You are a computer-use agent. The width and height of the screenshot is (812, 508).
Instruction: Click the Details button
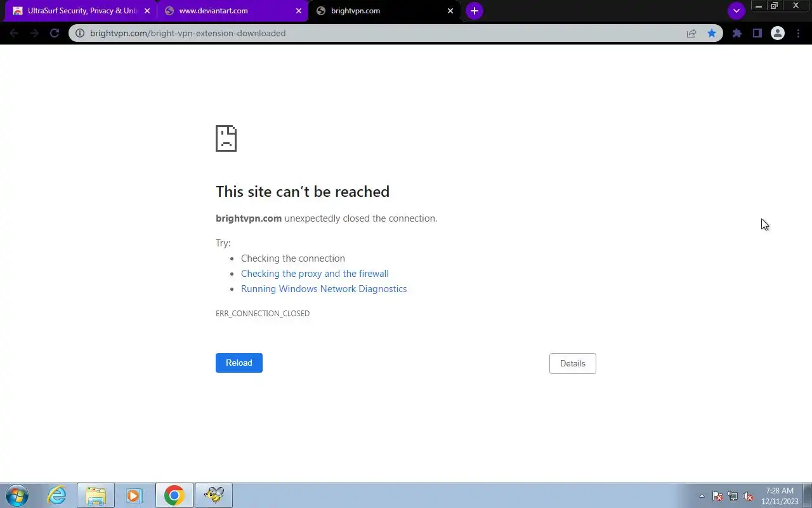pos(573,363)
